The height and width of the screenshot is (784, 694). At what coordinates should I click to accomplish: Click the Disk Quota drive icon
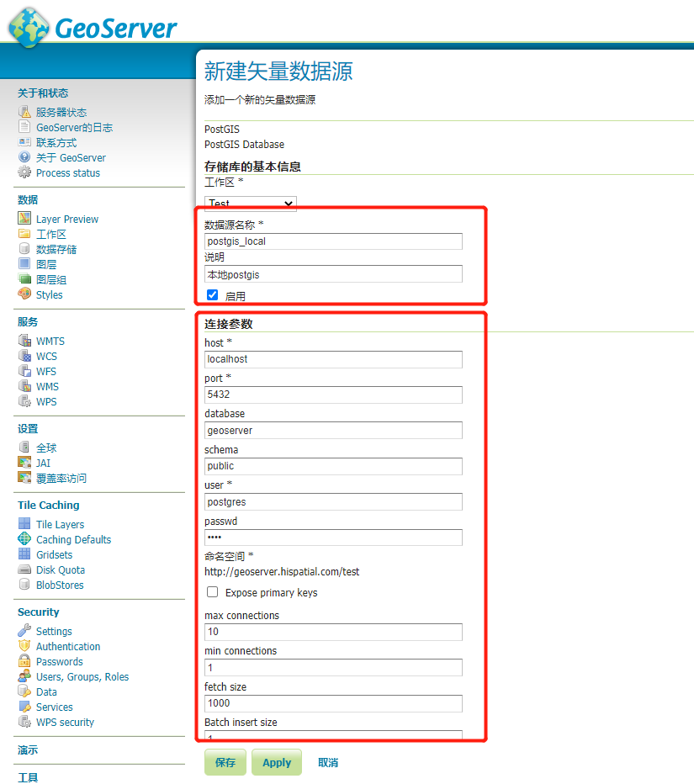point(24,569)
